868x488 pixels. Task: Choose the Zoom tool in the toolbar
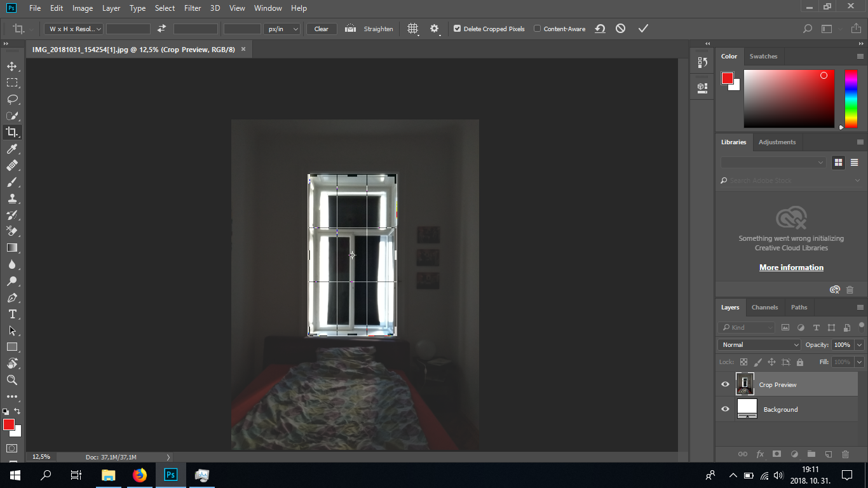coord(11,380)
